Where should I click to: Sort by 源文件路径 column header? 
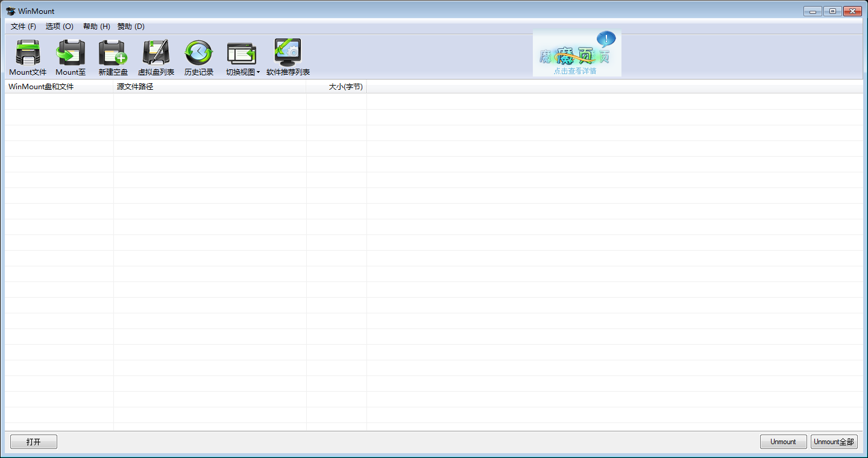[x=210, y=87]
